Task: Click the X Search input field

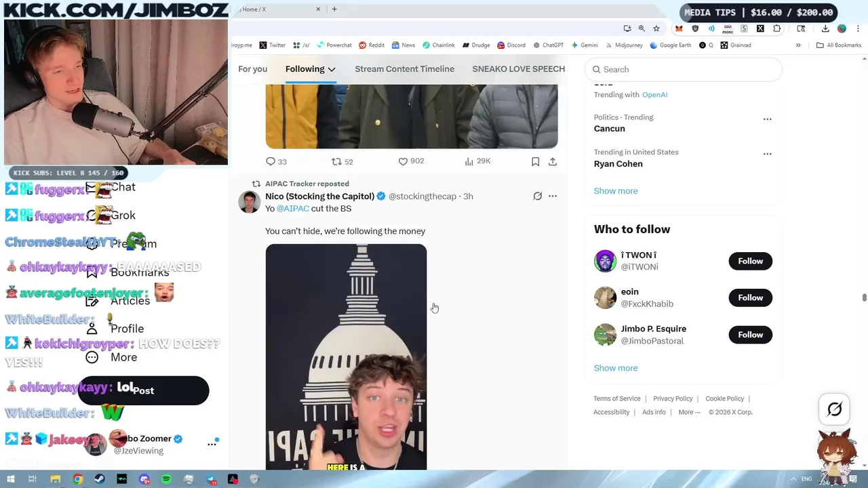Action: pos(684,69)
